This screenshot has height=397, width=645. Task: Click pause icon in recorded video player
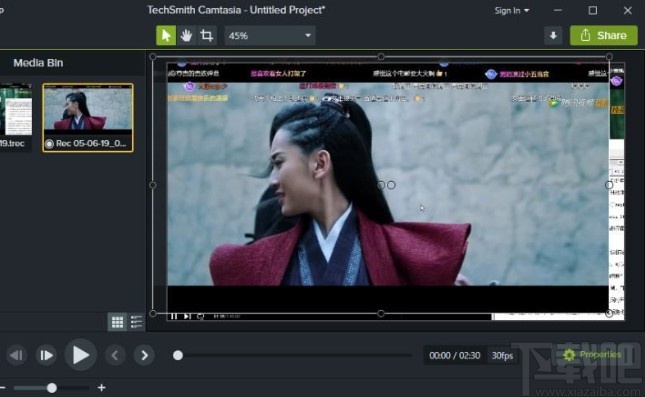click(x=174, y=316)
